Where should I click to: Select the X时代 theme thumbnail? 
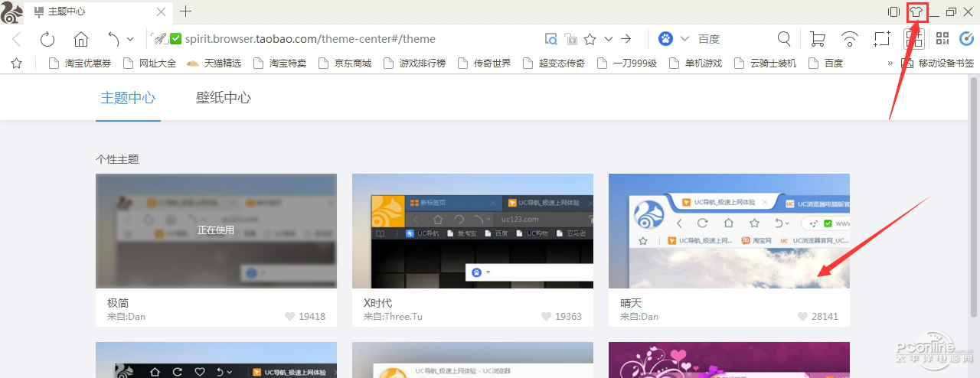(472, 231)
